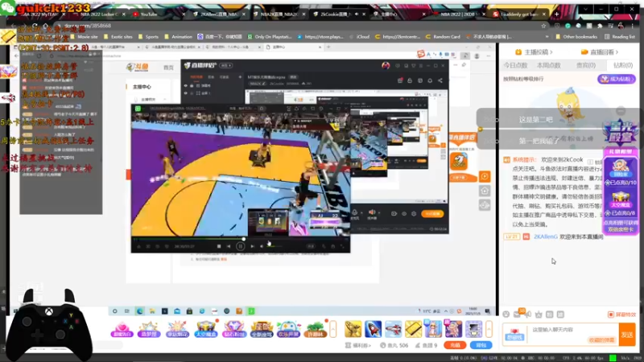The width and height of the screenshot is (644, 362).
Task: Click the 收藏的弹幕 saved danmaku button
Action: pyautogui.click(x=601, y=340)
